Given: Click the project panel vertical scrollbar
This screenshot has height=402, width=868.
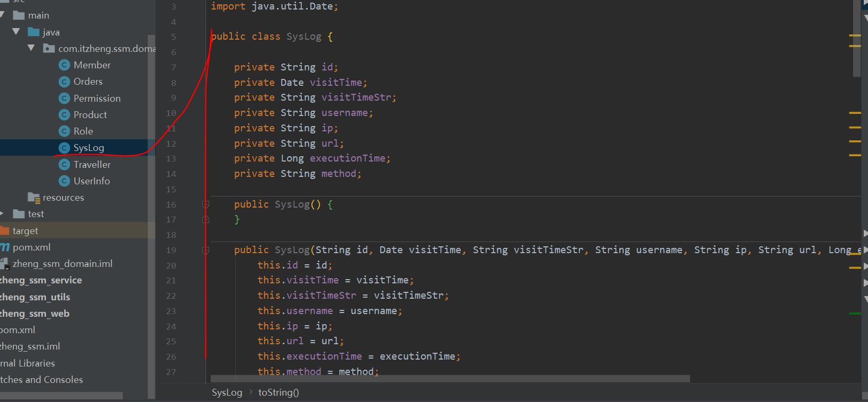Looking at the screenshot, I should pos(151,216).
